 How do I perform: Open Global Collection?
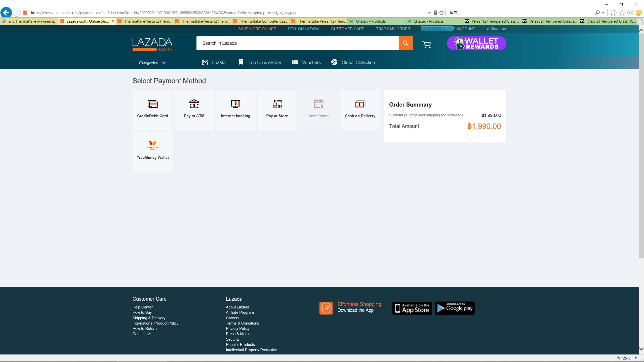click(x=353, y=62)
